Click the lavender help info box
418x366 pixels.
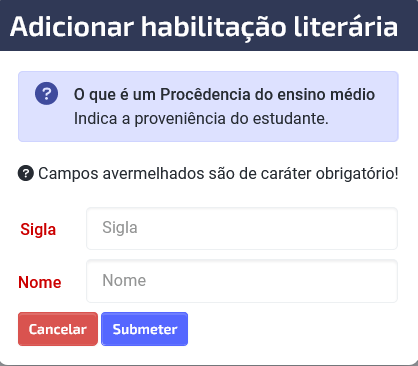click(208, 106)
